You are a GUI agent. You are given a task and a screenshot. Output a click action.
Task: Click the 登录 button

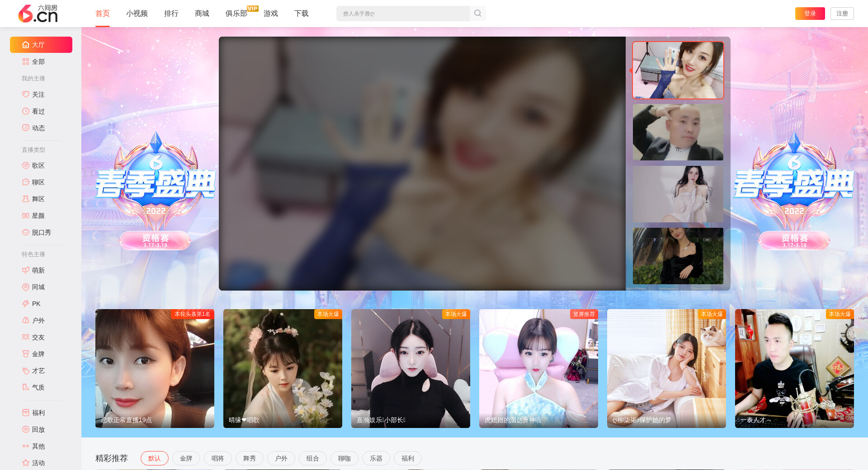tap(810, 14)
